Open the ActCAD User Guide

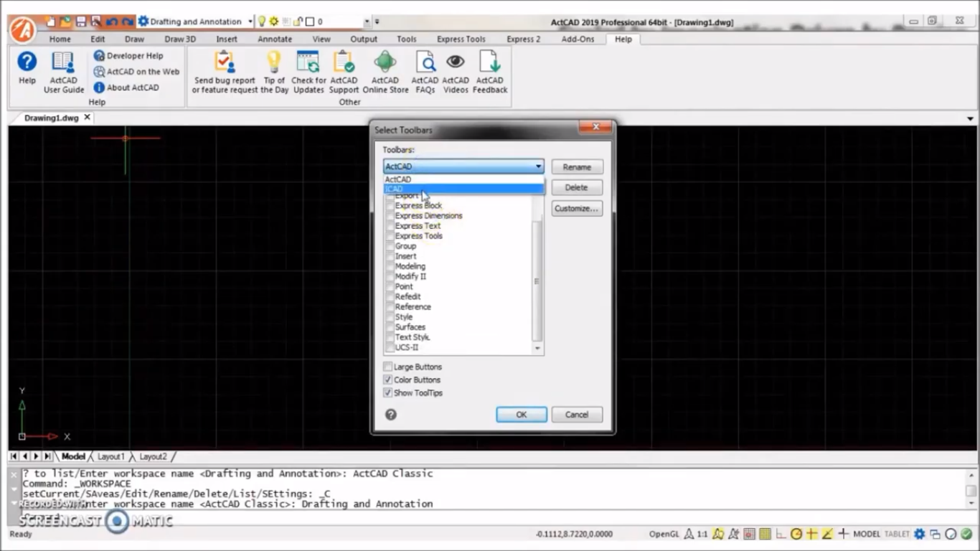(63, 72)
